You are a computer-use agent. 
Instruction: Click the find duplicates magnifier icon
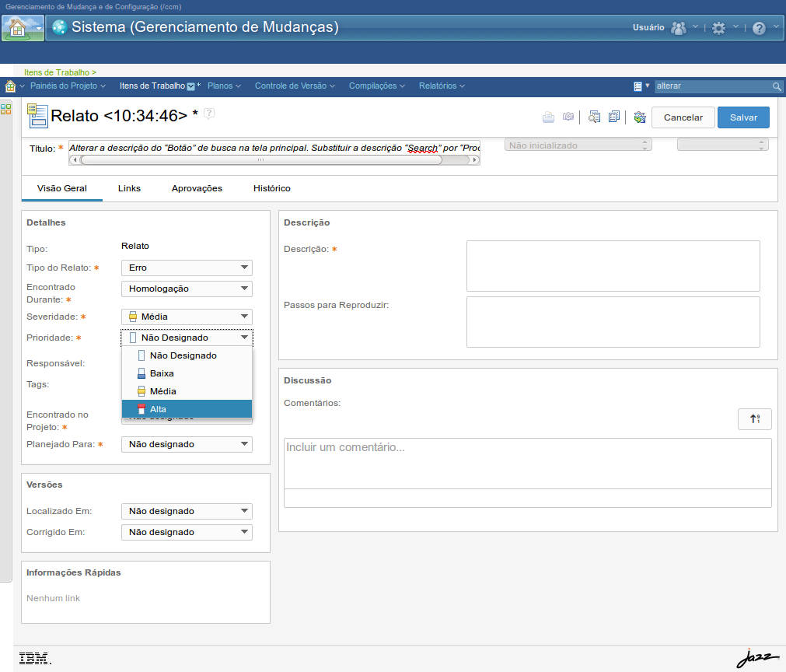tap(594, 117)
